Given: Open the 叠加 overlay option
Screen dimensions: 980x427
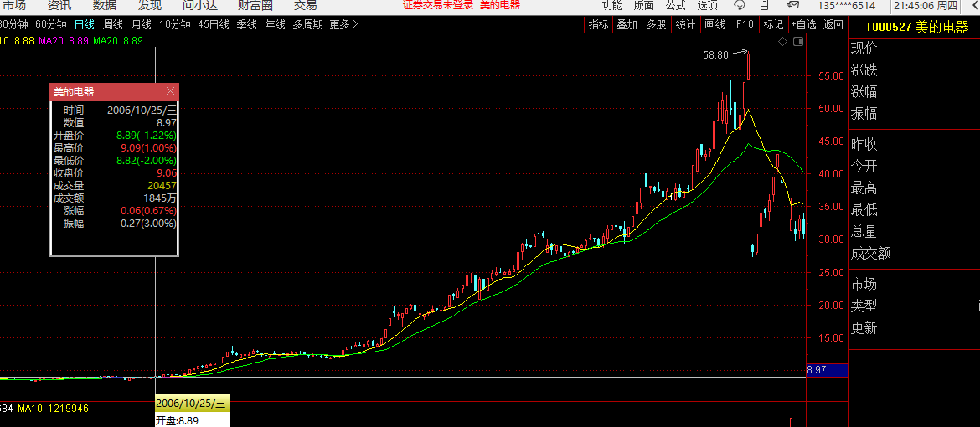Looking at the screenshot, I should click(627, 24).
